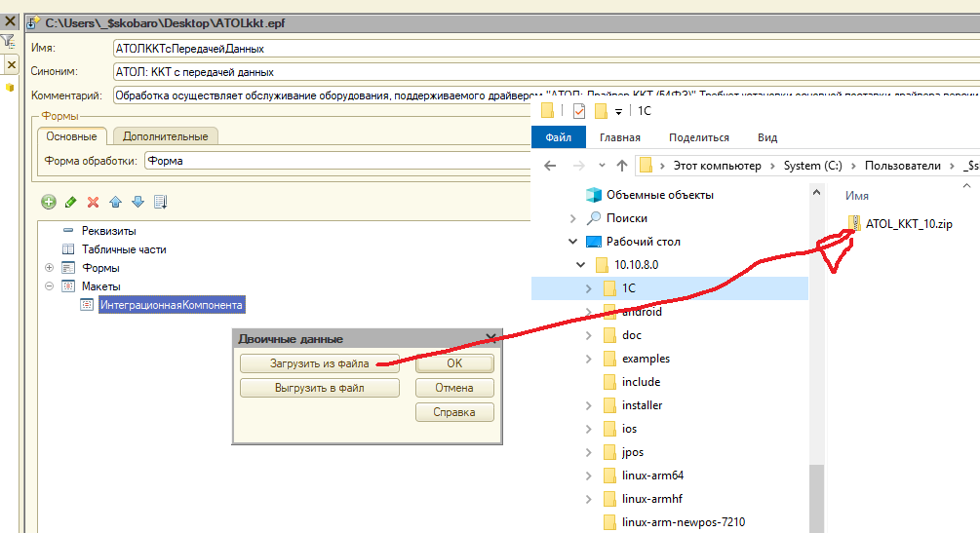Screen dimensions: 980x533
Task: Select the linux-armhf folder
Action: (x=652, y=499)
